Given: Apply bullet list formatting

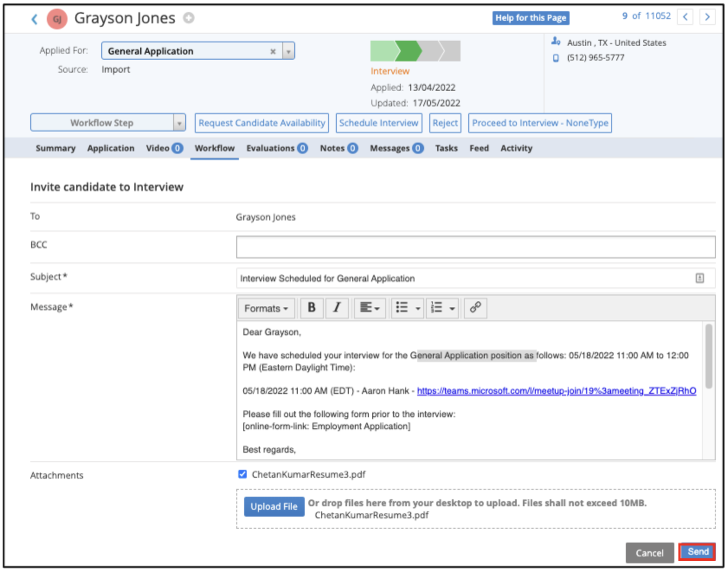Looking at the screenshot, I should [402, 308].
